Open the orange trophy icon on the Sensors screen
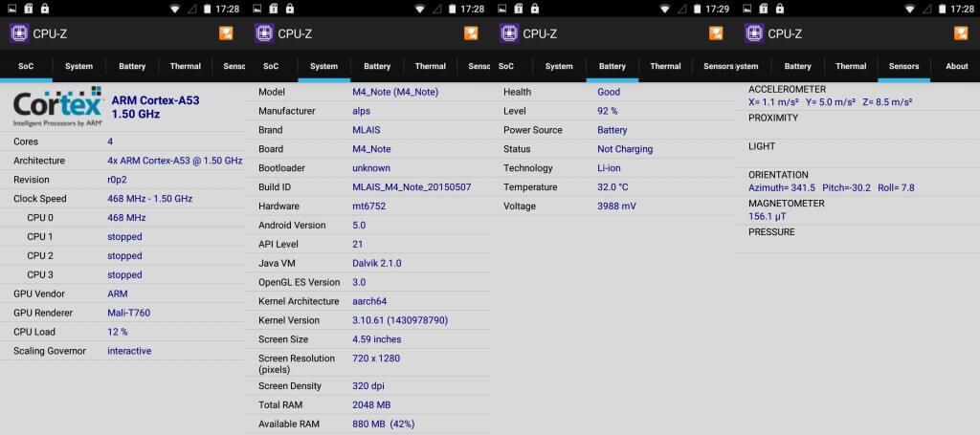This screenshot has height=435, width=980. (x=961, y=33)
